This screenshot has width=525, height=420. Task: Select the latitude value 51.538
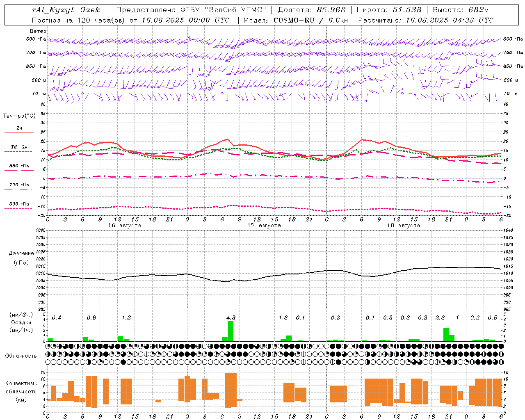click(407, 10)
